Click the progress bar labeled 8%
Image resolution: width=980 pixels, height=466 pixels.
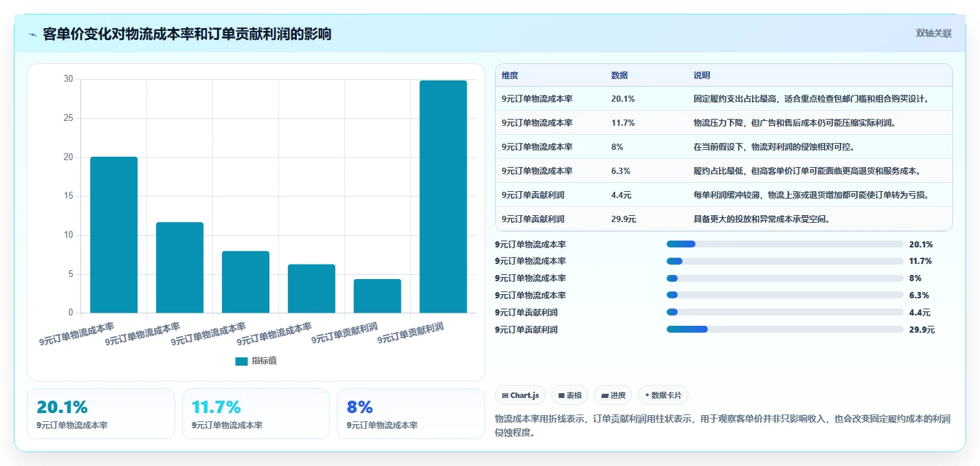[785, 278]
